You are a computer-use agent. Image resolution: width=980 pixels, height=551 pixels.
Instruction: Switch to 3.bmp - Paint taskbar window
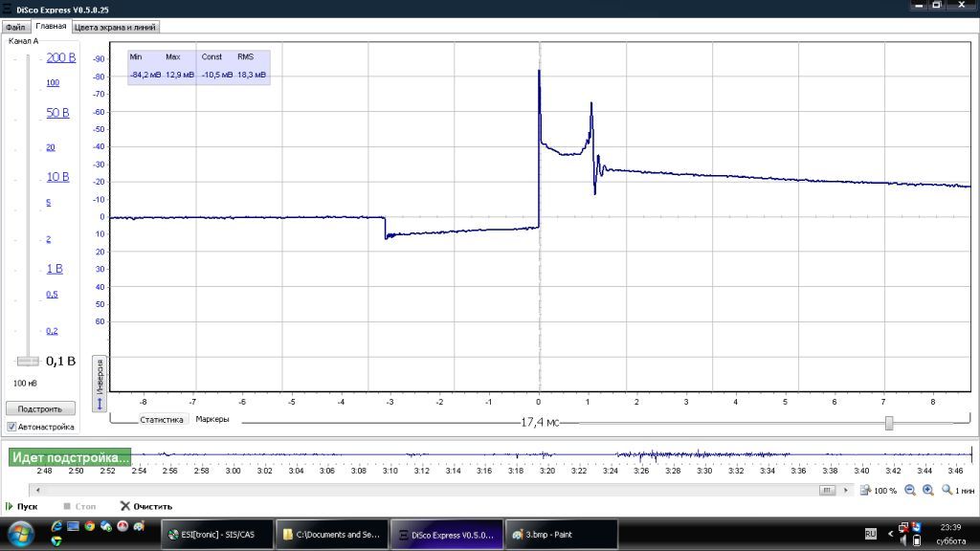coord(561,535)
